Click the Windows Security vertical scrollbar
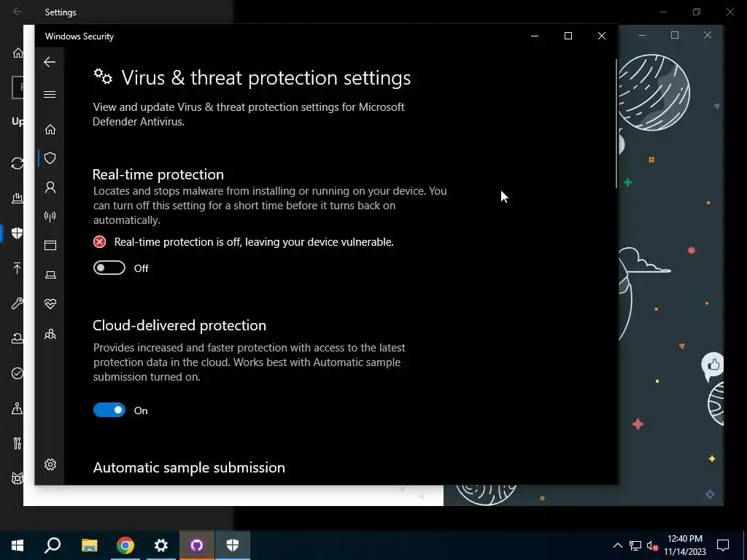747x560 pixels. [x=616, y=124]
